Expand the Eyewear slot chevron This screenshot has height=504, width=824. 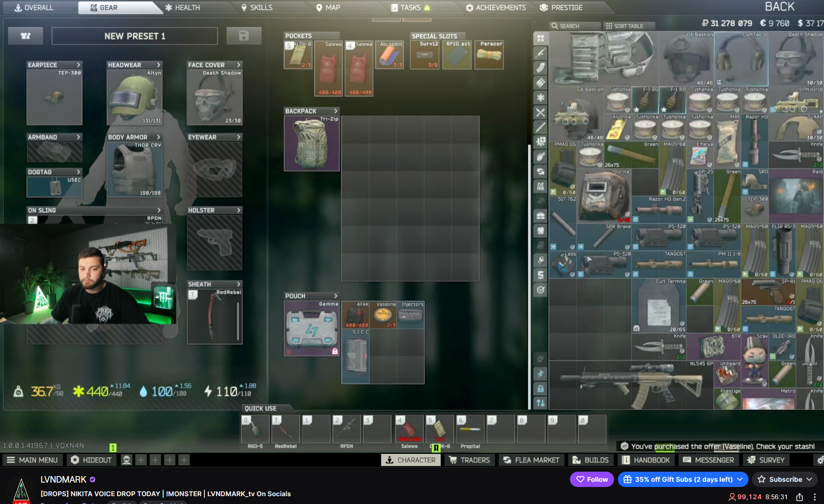[x=239, y=137]
